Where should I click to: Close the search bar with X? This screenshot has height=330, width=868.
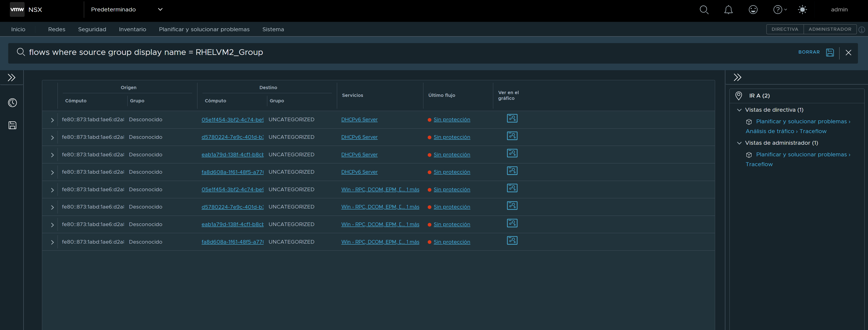848,52
